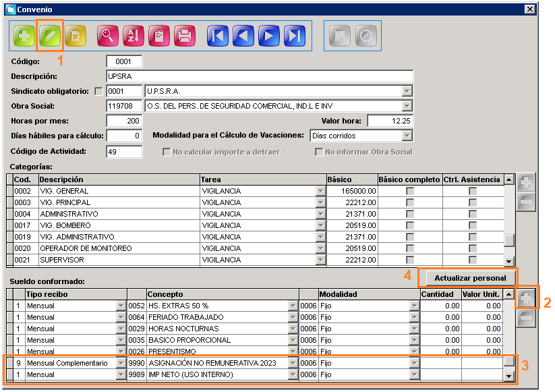Click add row icon beside Sueldo conformado grid

526,298
